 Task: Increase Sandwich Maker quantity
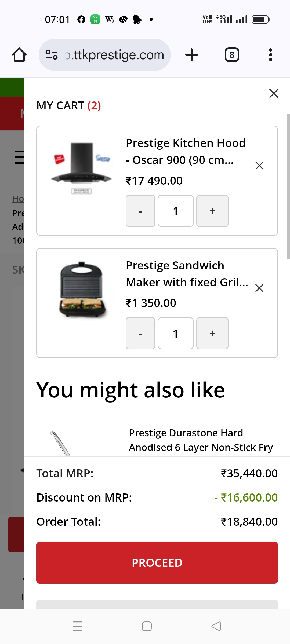[x=212, y=333]
